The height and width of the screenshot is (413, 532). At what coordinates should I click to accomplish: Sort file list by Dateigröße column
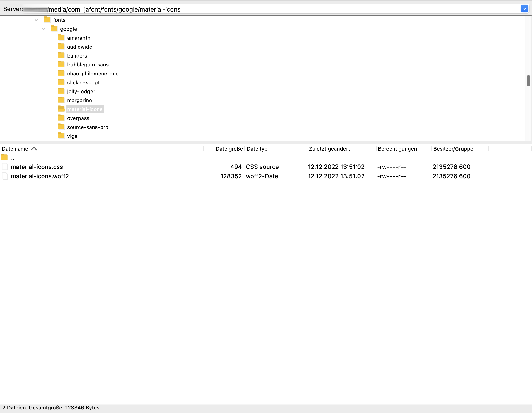229,149
